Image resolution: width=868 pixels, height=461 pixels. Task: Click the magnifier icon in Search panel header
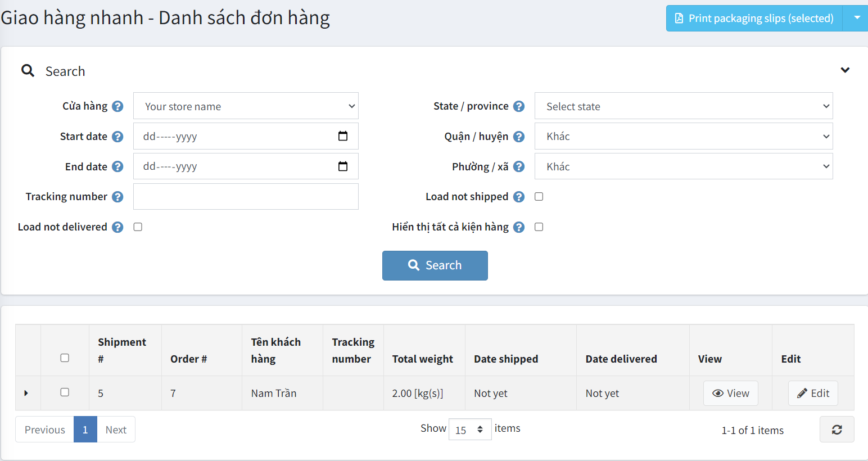pos(28,71)
